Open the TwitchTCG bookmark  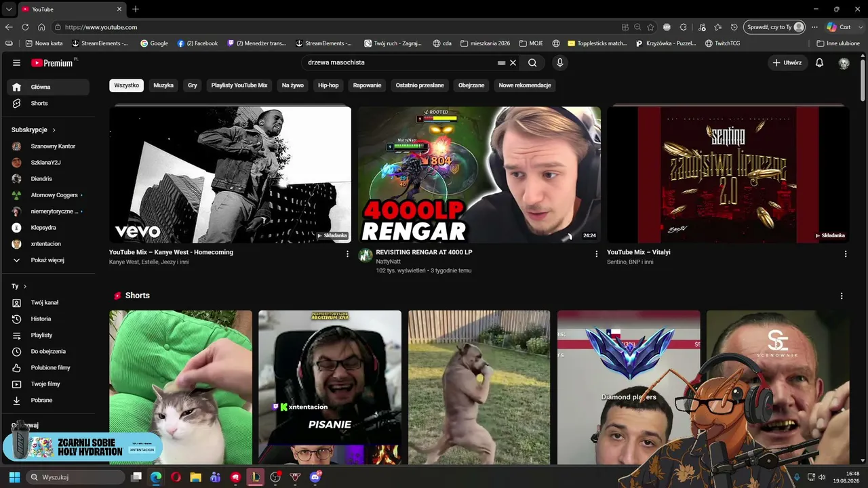click(722, 43)
